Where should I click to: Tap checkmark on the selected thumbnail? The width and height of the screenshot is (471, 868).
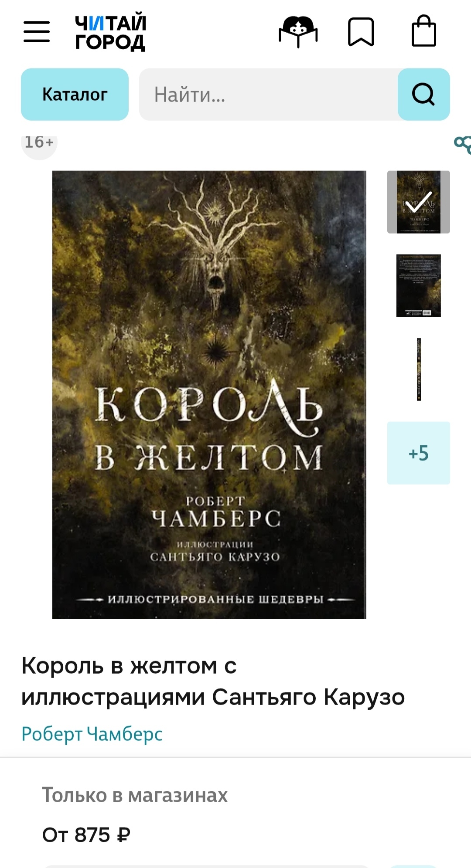click(x=419, y=202)
